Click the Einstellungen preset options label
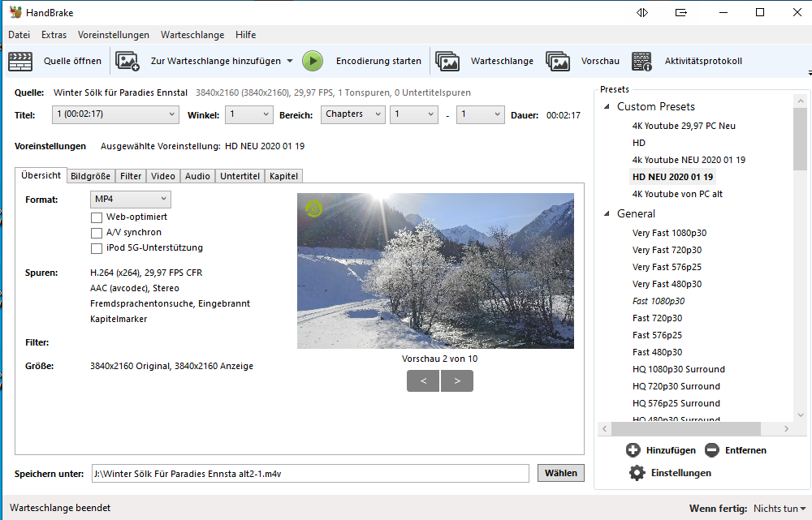 coord(681,473)
